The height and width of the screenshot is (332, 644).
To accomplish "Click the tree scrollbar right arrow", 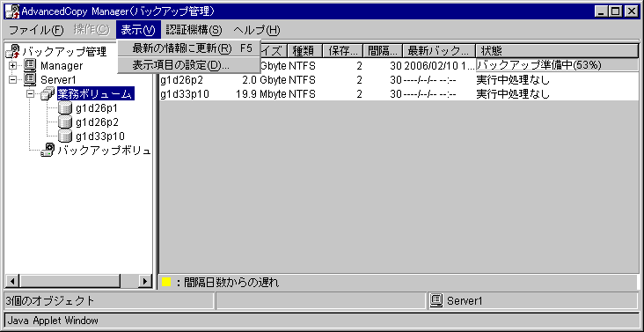I will (144, 281).
